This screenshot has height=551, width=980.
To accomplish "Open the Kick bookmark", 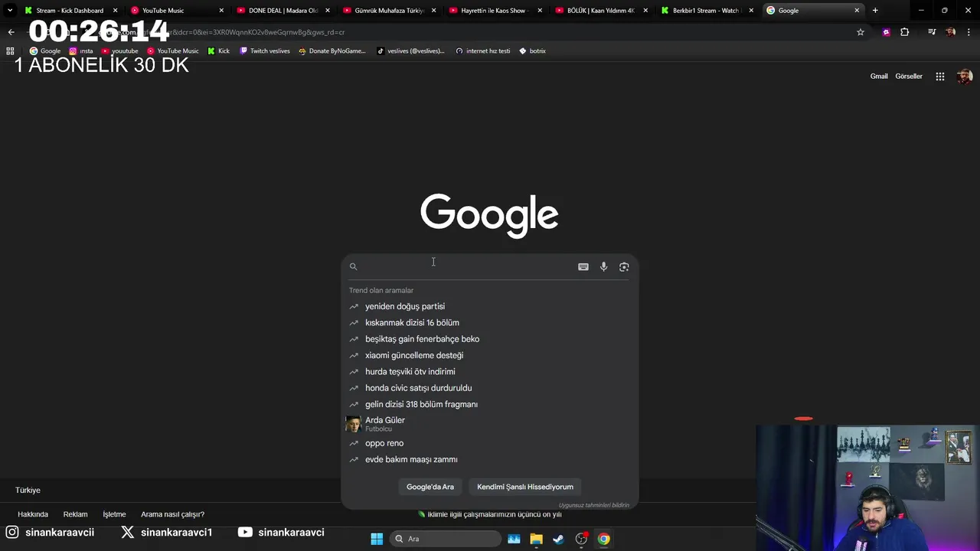I will (219, 51).
